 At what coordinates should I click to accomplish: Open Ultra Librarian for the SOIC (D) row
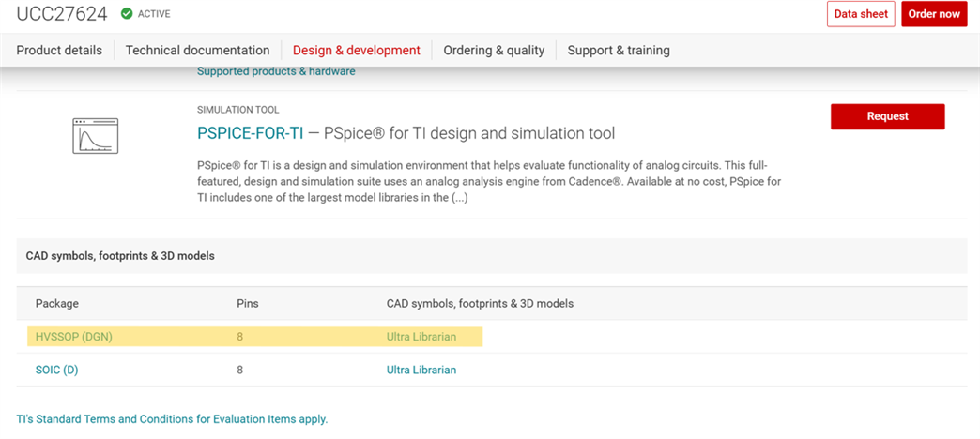[x=421, y=370]
